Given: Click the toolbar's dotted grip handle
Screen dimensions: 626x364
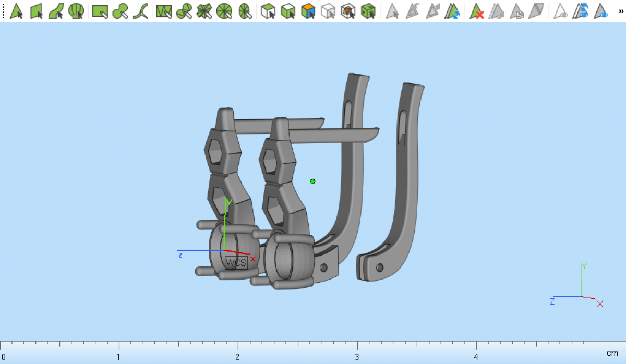Looking at the screenshot, I should click(3, 11).
